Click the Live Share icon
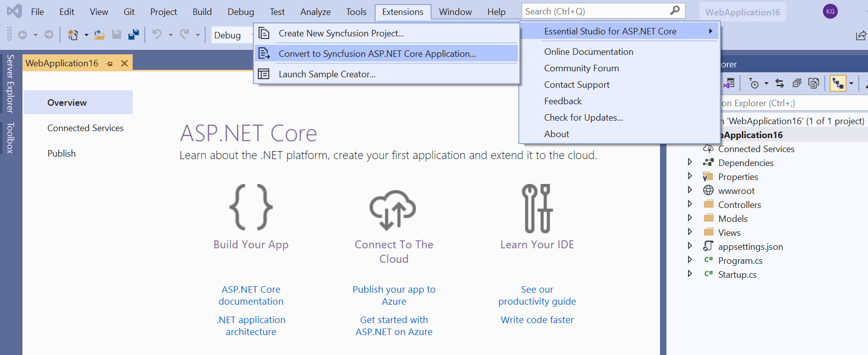This screenshot has width=868, height=355. point(861,35)
